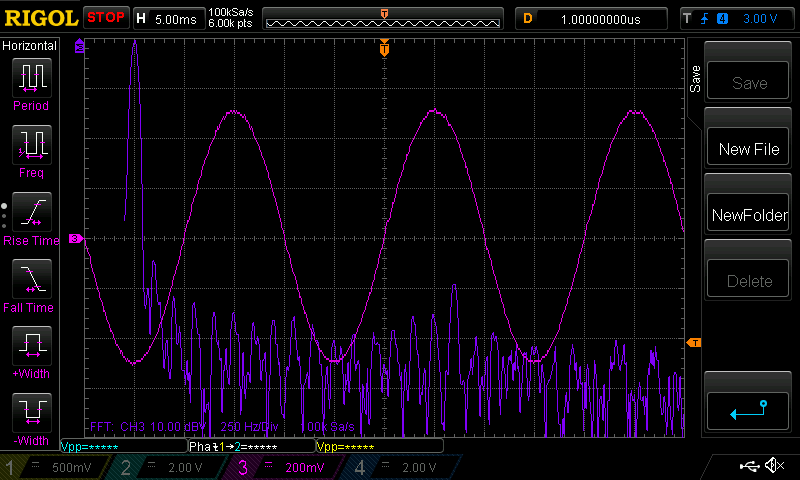
Task: Toggle channel 3 at 200mV
Action: click(283, 467)
